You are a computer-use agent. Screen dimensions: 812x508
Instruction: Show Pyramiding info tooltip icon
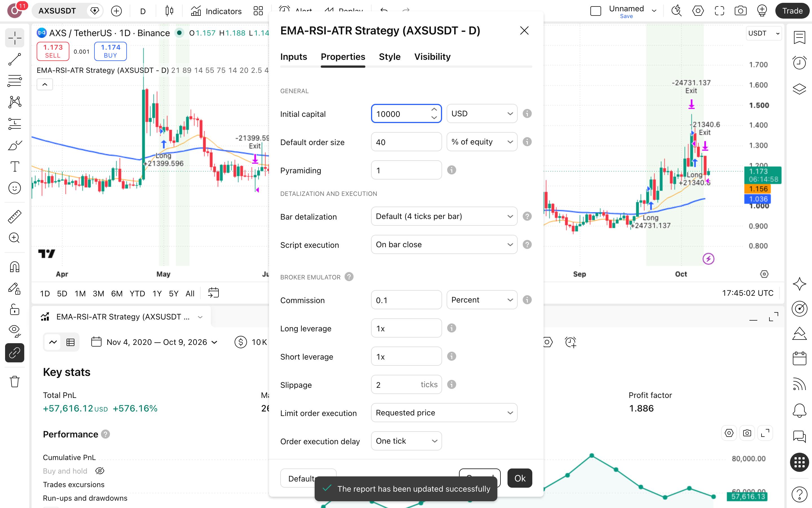(x=452, y=170)
